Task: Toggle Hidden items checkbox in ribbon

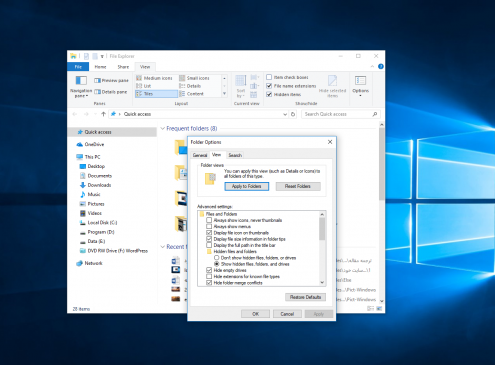Action: point(269,94)
